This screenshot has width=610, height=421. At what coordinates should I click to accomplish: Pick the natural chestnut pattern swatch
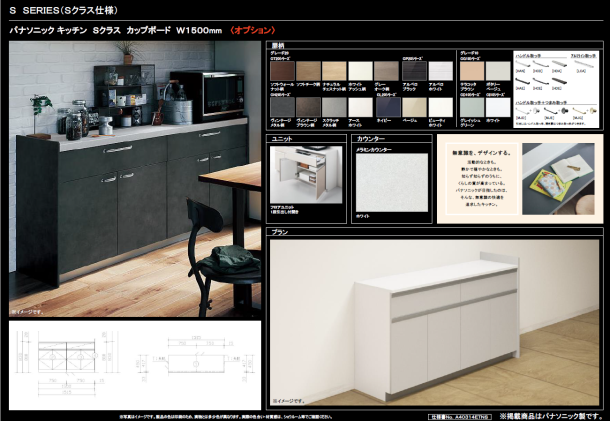(x=334, y=71)
